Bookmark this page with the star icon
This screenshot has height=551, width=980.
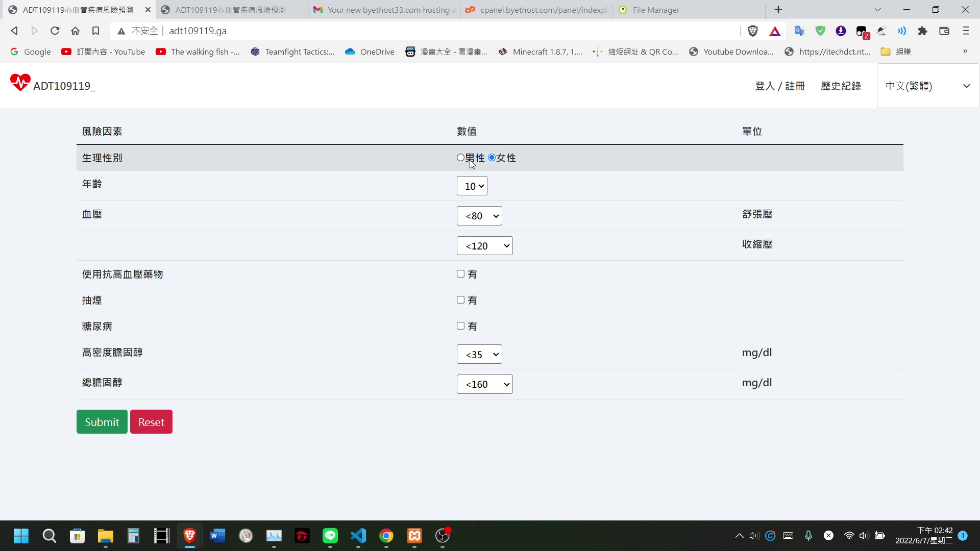[96, 31]
